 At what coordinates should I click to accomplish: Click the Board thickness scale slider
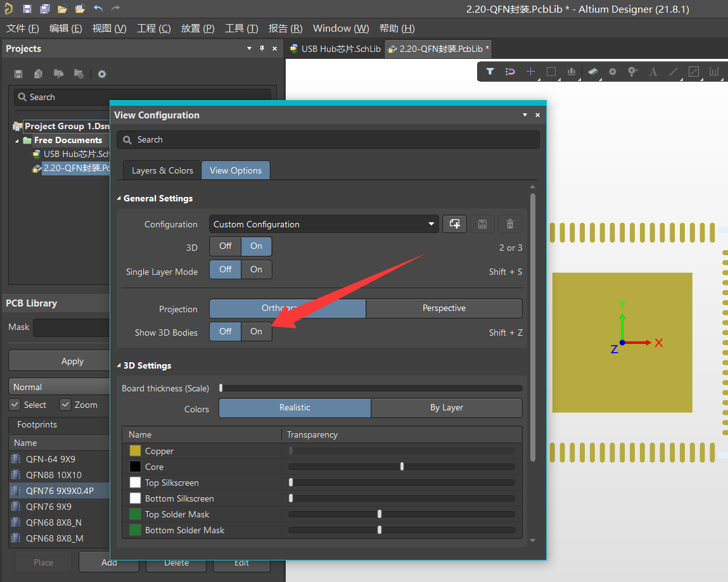(371, 388)
